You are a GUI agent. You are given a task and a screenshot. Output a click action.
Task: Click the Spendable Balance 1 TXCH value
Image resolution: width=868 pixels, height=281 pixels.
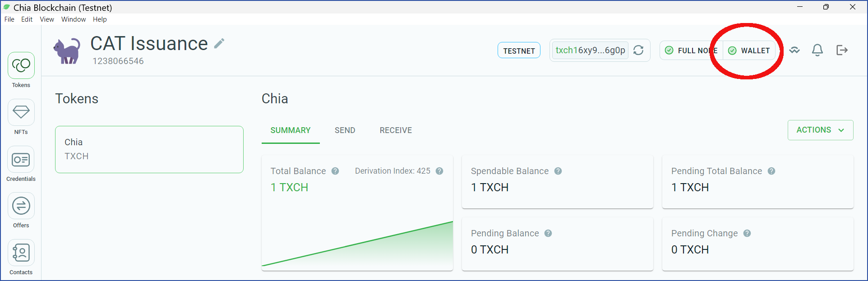[x=489, y=188]
